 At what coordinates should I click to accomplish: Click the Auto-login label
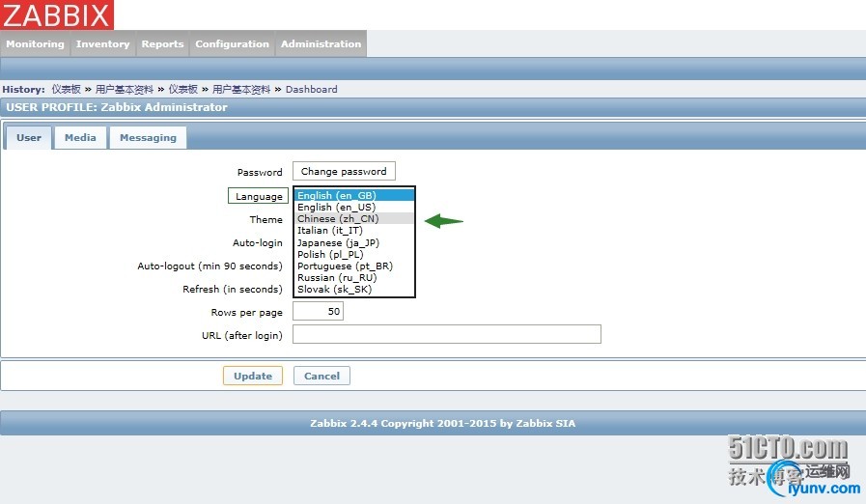(258, 242)
